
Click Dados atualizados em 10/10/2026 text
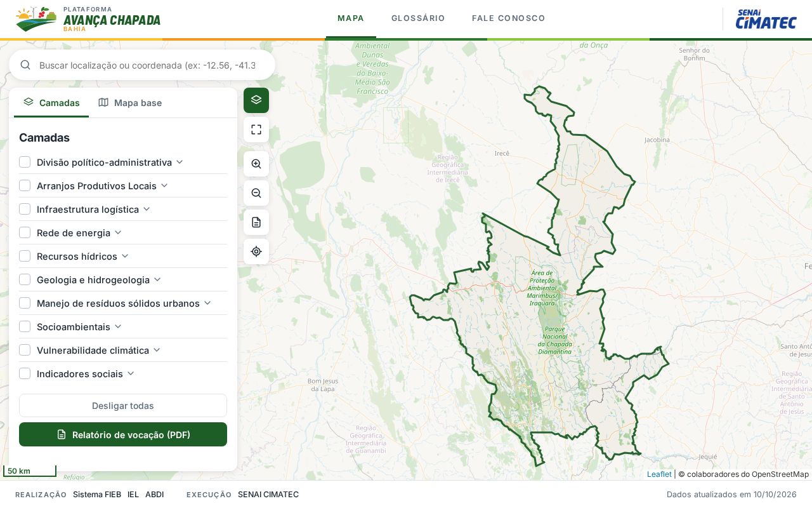point(731,495)
